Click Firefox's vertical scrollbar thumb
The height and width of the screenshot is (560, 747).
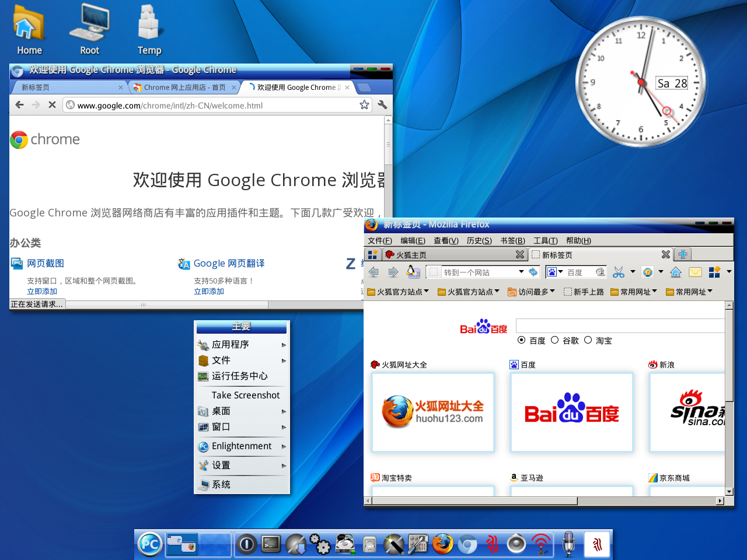point(729,355)
